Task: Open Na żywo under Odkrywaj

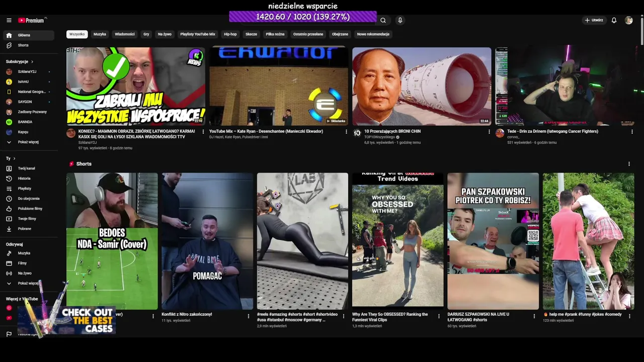Action: point(28,273)
